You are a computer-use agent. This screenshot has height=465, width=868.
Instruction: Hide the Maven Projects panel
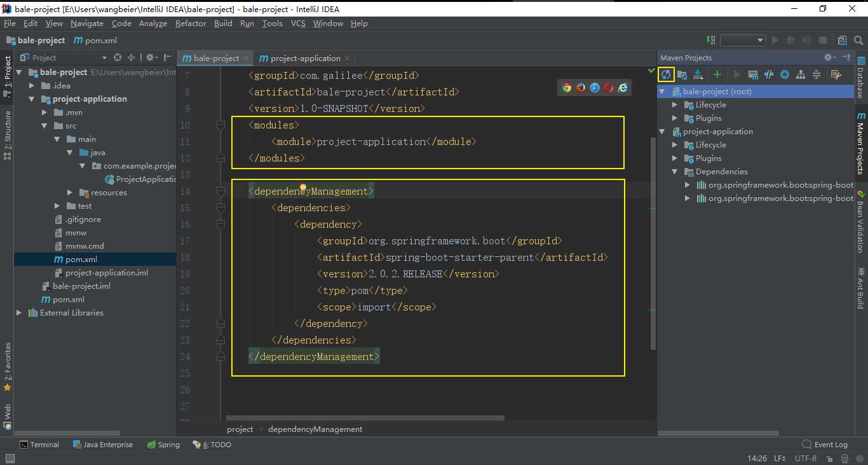[x=845, y=57]
